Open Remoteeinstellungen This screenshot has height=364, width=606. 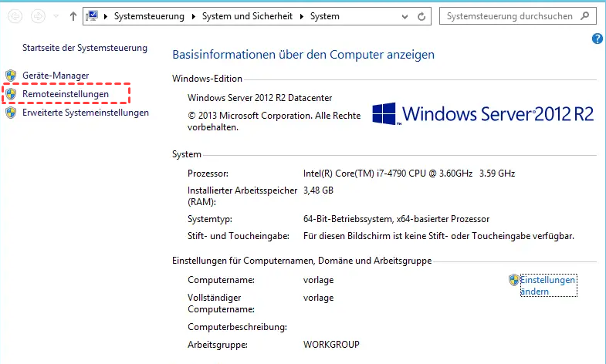coord(66,94)
